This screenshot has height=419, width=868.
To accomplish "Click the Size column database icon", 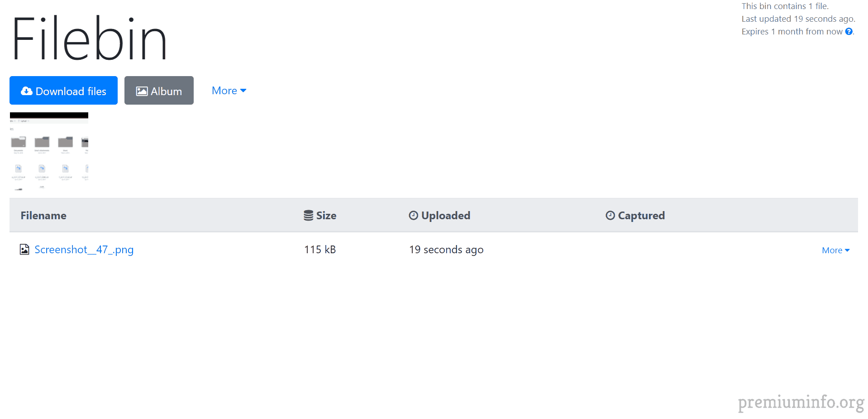I will click(x=308, y=216).
